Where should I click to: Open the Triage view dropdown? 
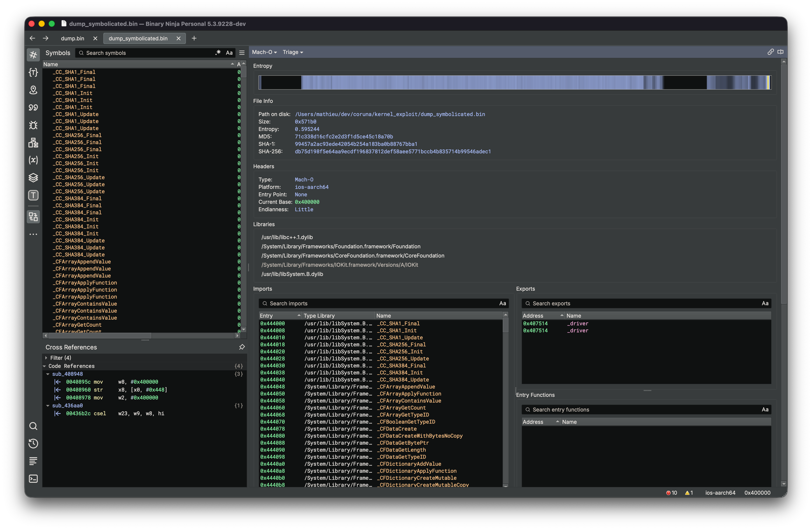pyautogui.click(x=293, y=52)
